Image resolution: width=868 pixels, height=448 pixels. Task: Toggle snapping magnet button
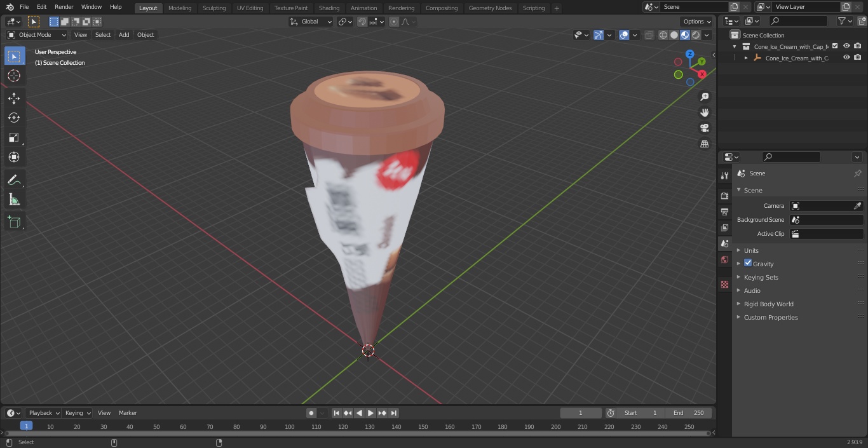coord(362,22)
